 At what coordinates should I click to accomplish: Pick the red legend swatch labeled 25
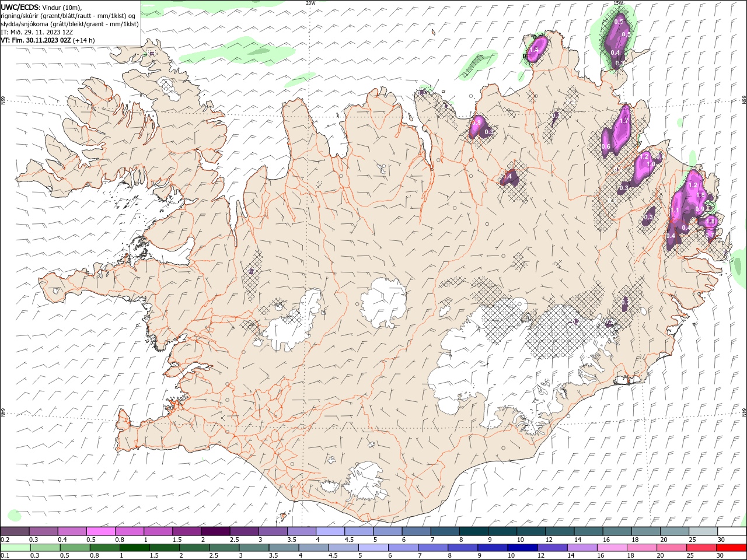coord(700,548)
